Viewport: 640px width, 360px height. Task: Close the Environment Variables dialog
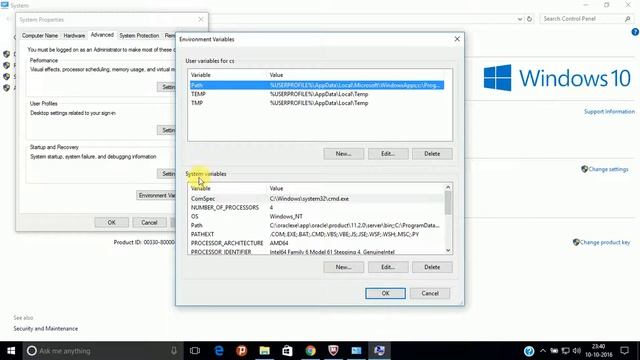coord(457,39)
